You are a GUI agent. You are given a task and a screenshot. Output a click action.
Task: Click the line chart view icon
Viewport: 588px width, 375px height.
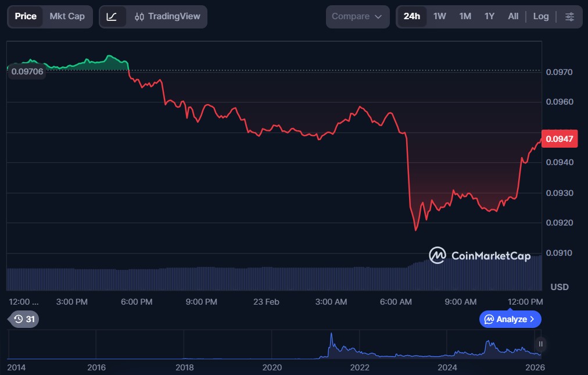(x=112, y=17)
